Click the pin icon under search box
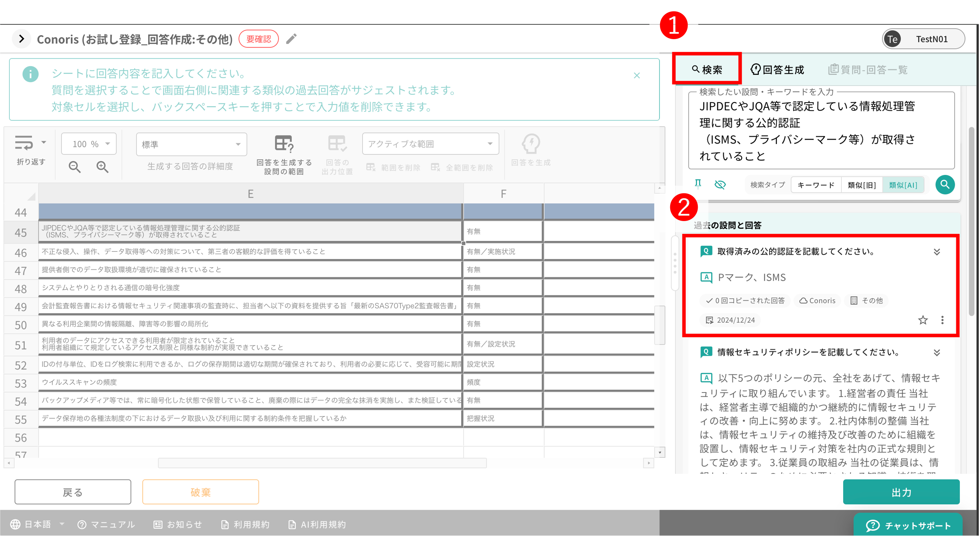This screenshot has width=980, height=536. pos(698,185)
